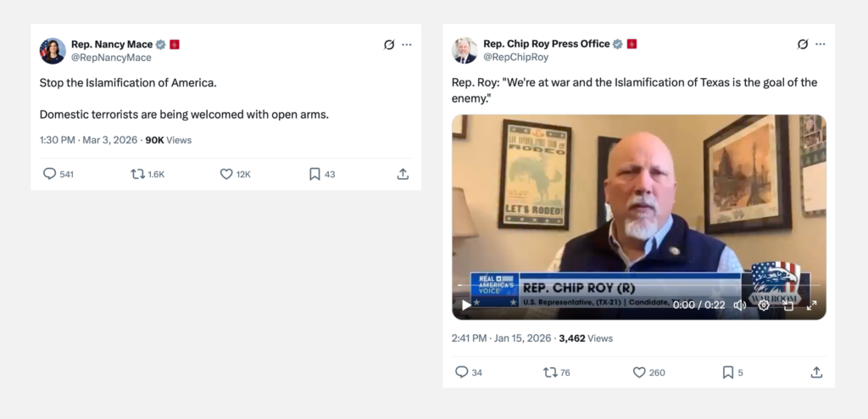The image size is (868, 419).
Task: Like the Chip Roy post
Action: point(639,372)
